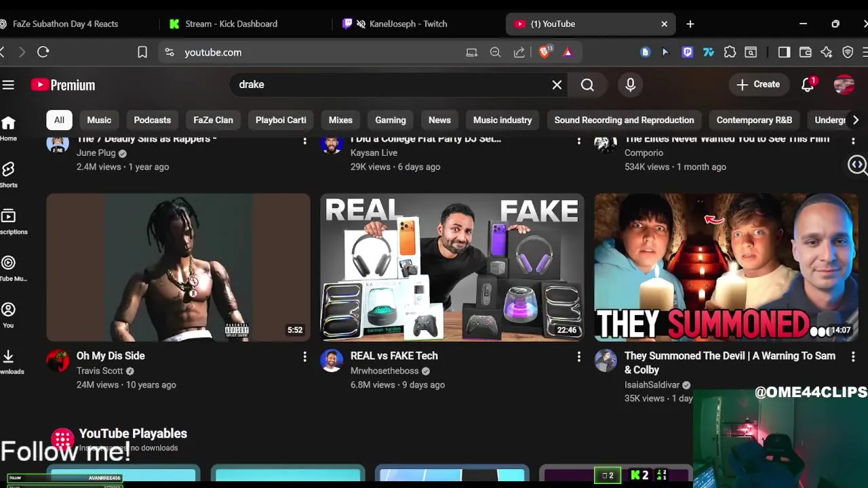Click the zoom magnifier in address bar
The width and height of the screenshot is (868, 488).
tap(495, 52)
